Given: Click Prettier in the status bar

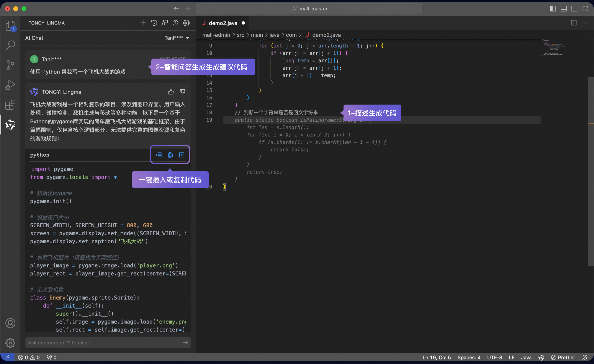Looking at the screenshot, I should coord(563,357).
